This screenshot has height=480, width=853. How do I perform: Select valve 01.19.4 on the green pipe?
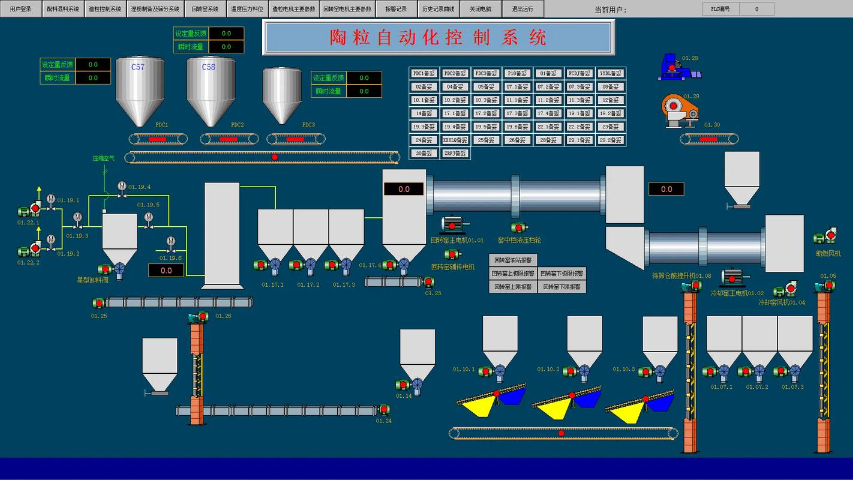pos(122,189)
